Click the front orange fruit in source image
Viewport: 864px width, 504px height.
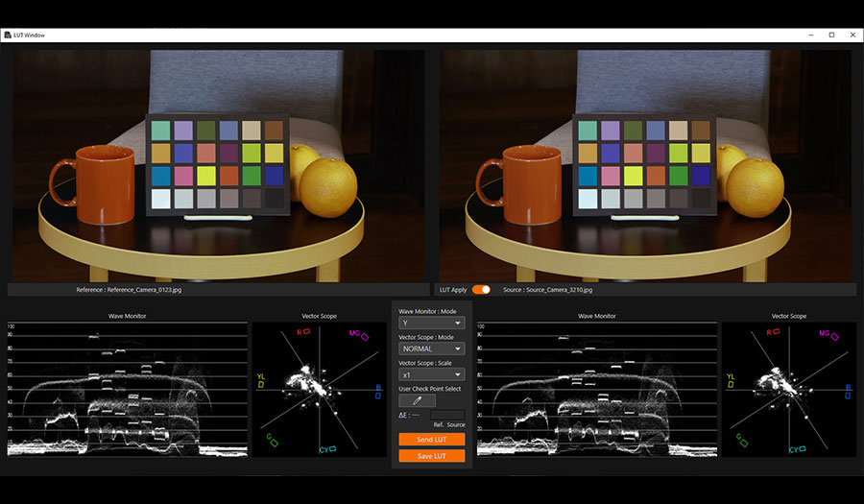tap(755, 188)
